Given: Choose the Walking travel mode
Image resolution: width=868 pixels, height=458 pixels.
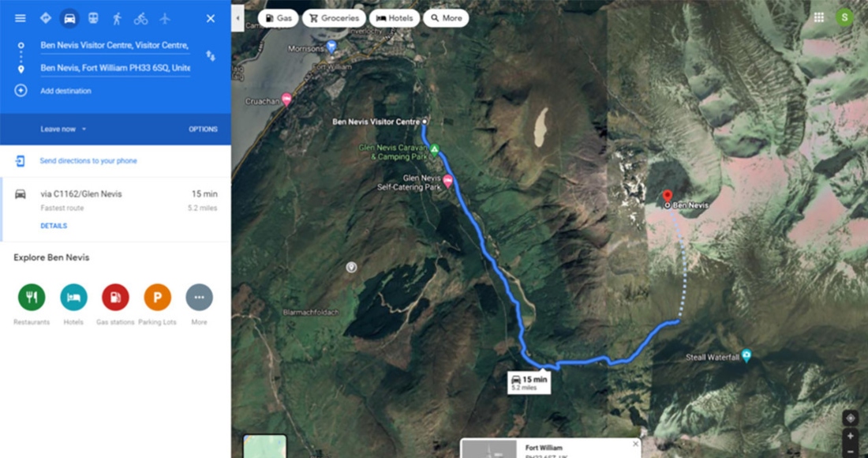Looking at the screenshot, I should click(x=117, y=18).
